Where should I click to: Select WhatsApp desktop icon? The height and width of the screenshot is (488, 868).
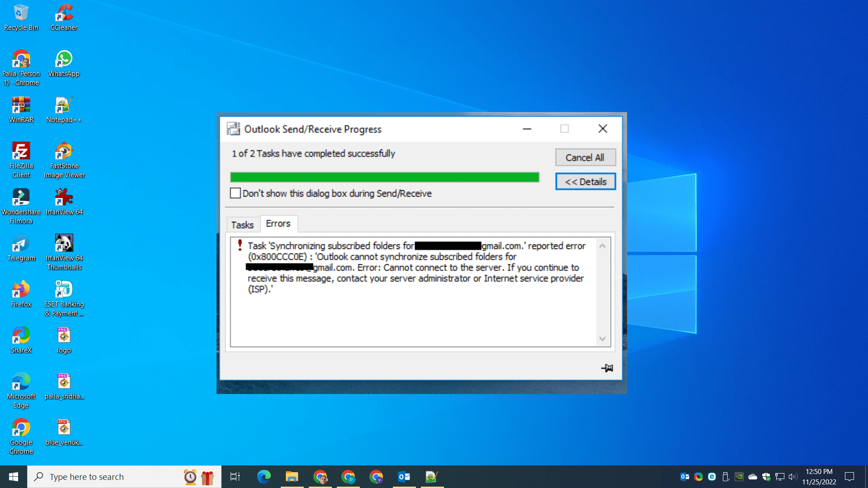64,64
